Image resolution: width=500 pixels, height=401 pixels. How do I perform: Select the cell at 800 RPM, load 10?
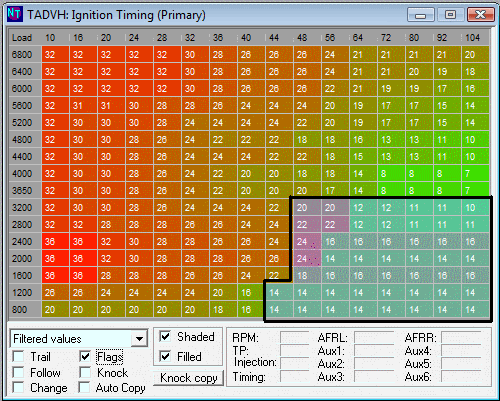55,309
